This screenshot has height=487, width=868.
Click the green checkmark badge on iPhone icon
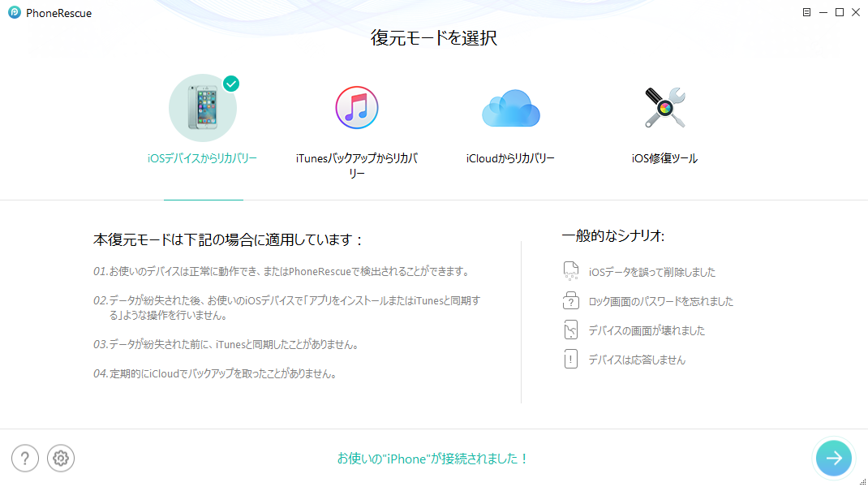[231, 84]
